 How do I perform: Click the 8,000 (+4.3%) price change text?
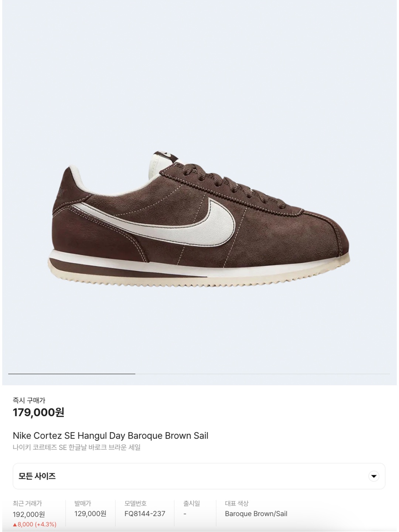(37, 525)
